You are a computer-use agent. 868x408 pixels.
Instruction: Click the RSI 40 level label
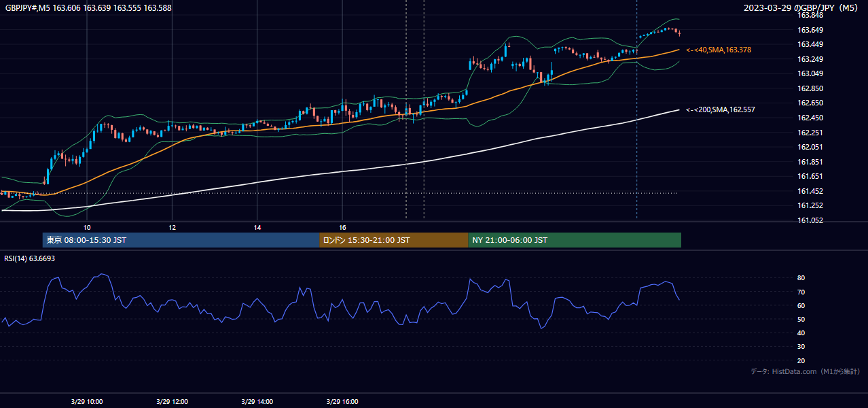click(801, 333)
